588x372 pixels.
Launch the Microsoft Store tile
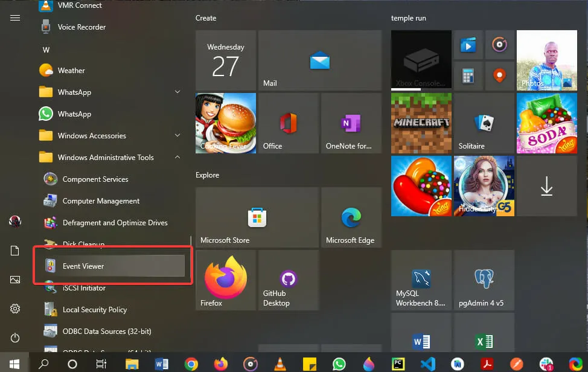point(257,217)
